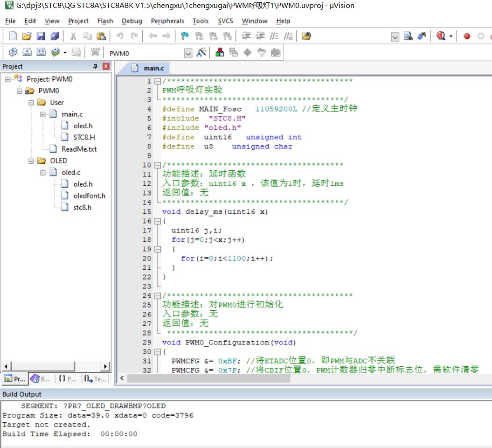The image size is (492, 448).
Task: Insert a bookmark with the flag icon
Action: tap(185, 36)
